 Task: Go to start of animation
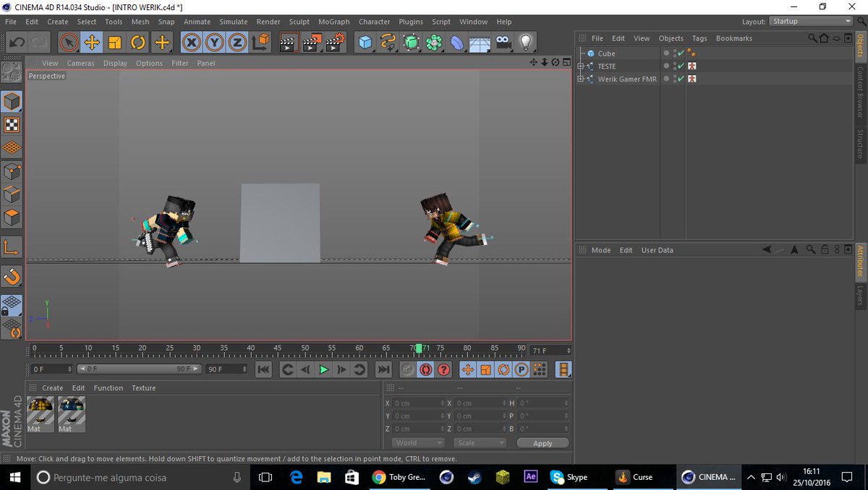pyautogui.click(x=264, y=369)
